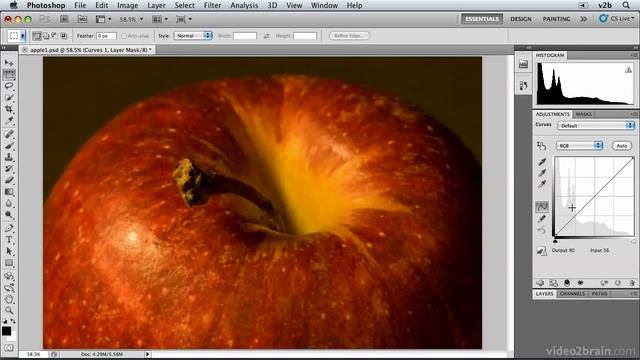The image size is (640, 360).
Task: Enable the Anti-alias checkbox
Action: pyautogui.click(x=124, y=36)
